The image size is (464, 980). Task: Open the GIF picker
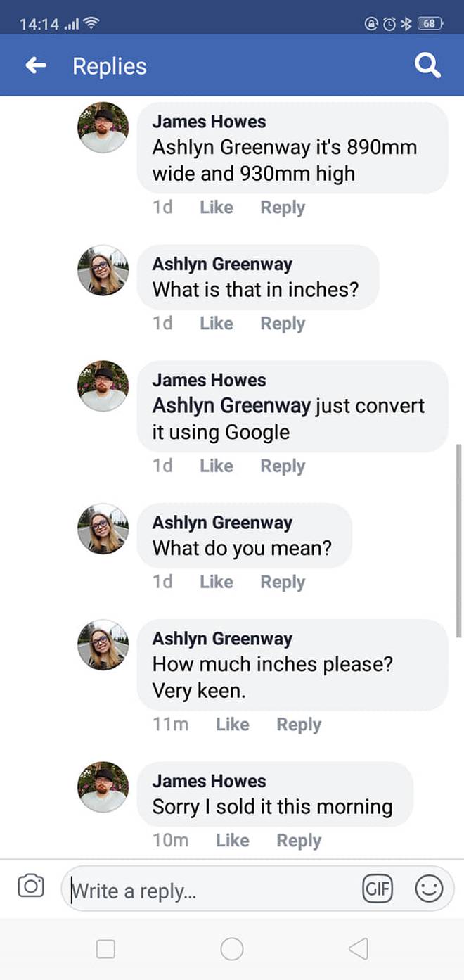378,889
